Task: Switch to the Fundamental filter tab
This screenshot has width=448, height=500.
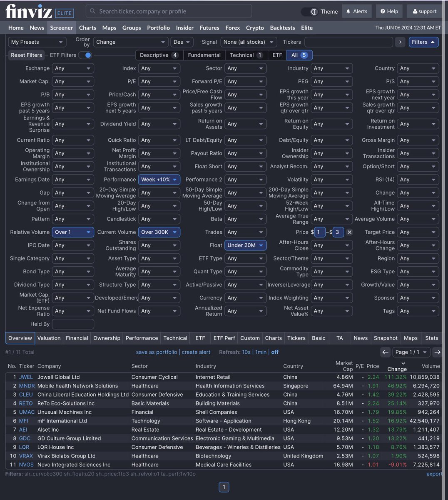Action: 204,55
